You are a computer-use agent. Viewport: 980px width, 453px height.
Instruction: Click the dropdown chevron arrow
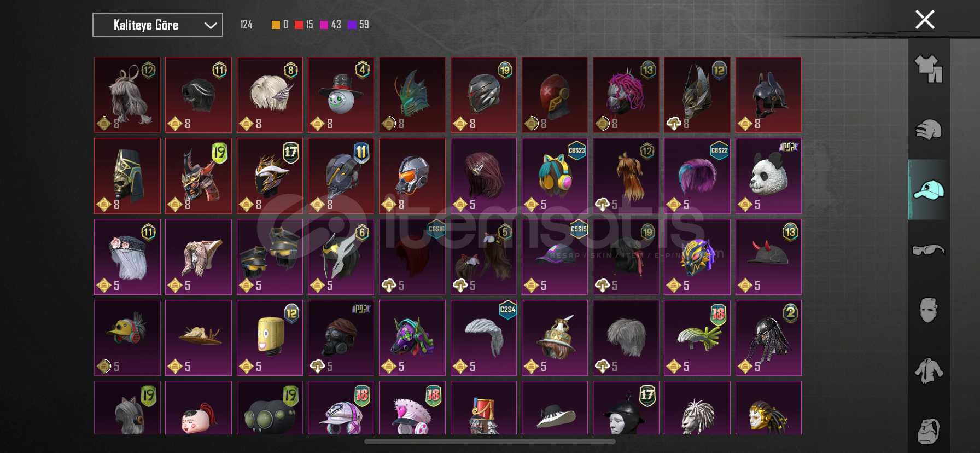tap(211, 25)
